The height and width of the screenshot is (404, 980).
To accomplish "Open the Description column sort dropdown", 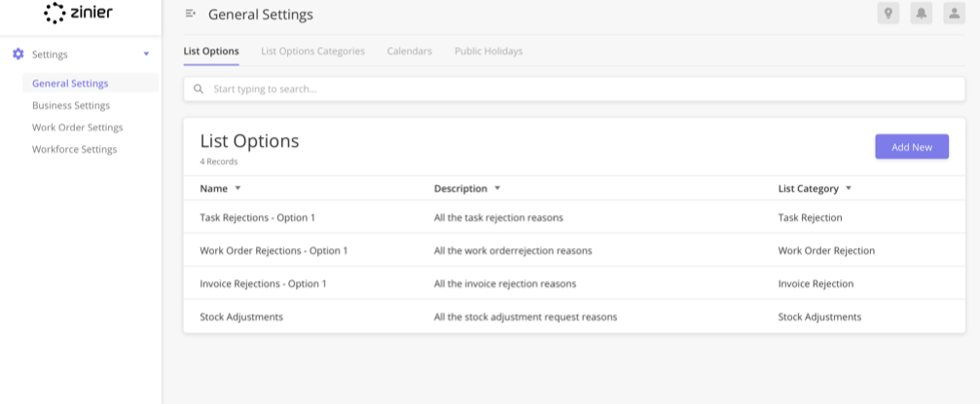I will pyautogui.click(x=497, y=188).
